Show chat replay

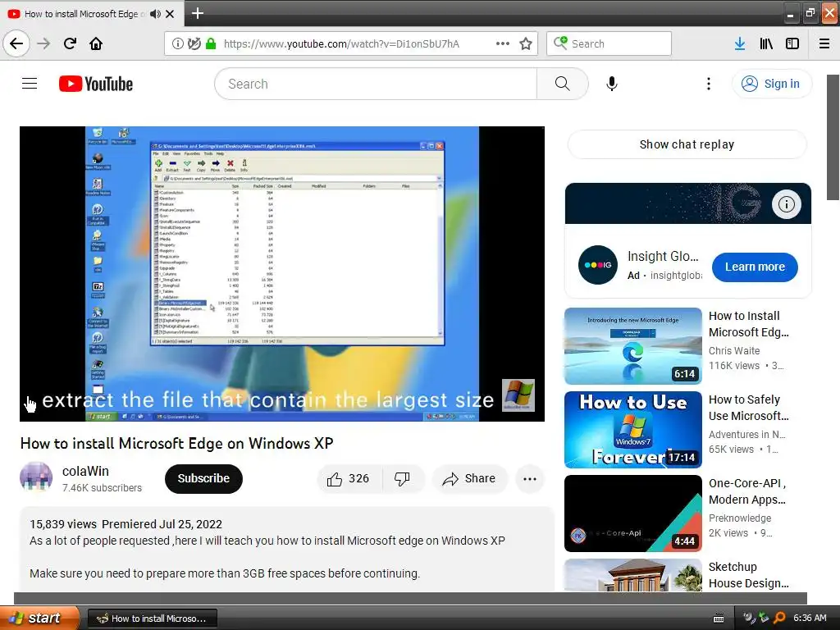tap(687, 144)
